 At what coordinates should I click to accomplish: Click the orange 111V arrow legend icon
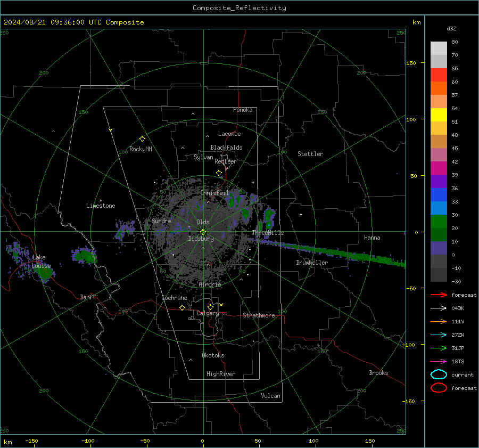(439, 321)
